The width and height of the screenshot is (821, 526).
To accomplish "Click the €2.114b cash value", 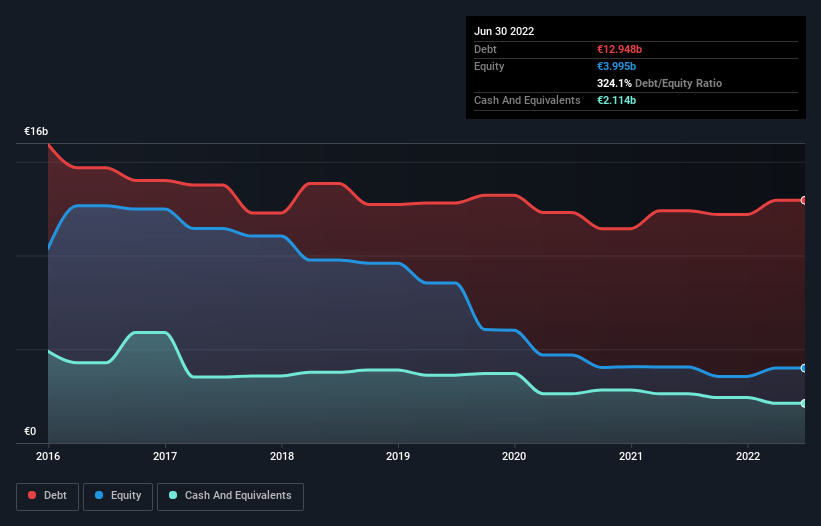I will (616, 100).
